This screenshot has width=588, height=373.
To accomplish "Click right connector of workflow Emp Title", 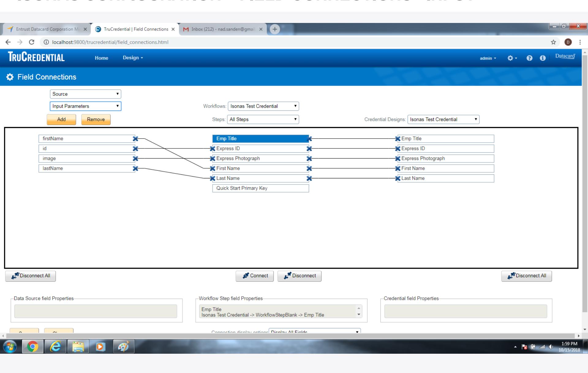I will tap(309, 139).
